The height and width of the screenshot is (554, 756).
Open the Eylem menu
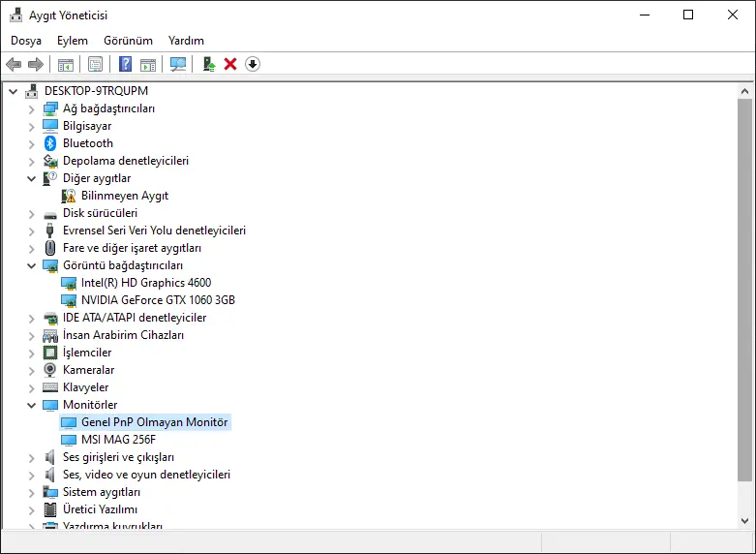[x=73, y=41]
